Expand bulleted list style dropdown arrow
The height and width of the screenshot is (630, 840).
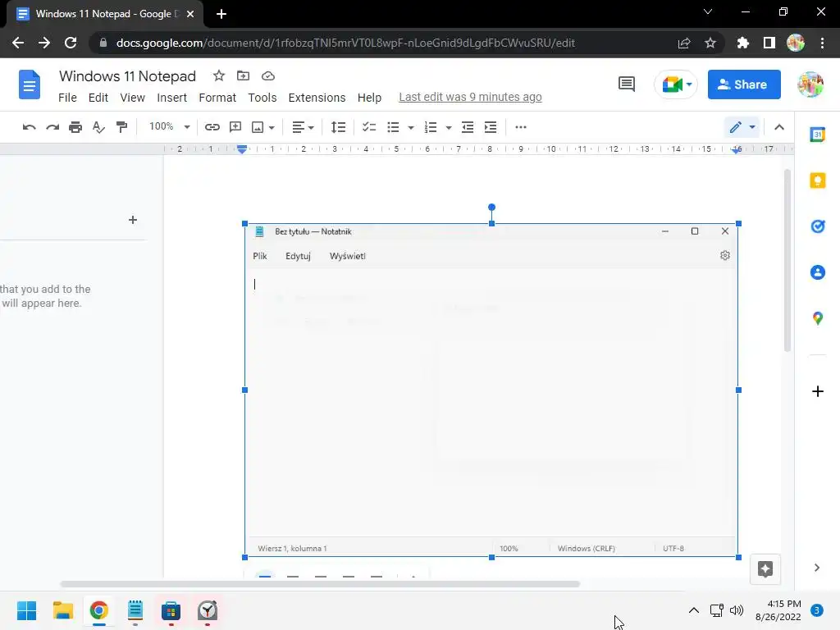[x=411, y=127]
